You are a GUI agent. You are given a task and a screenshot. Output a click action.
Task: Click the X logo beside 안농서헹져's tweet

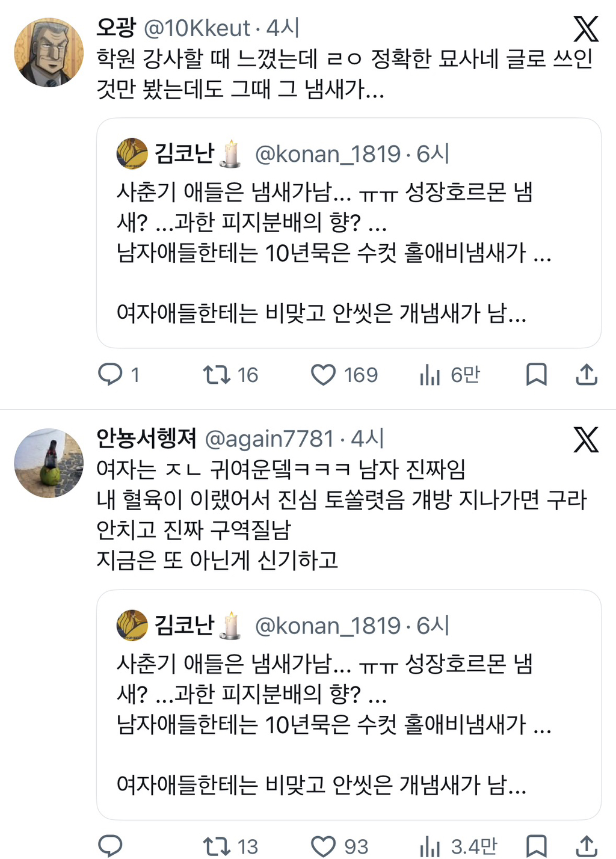[585, 439]
